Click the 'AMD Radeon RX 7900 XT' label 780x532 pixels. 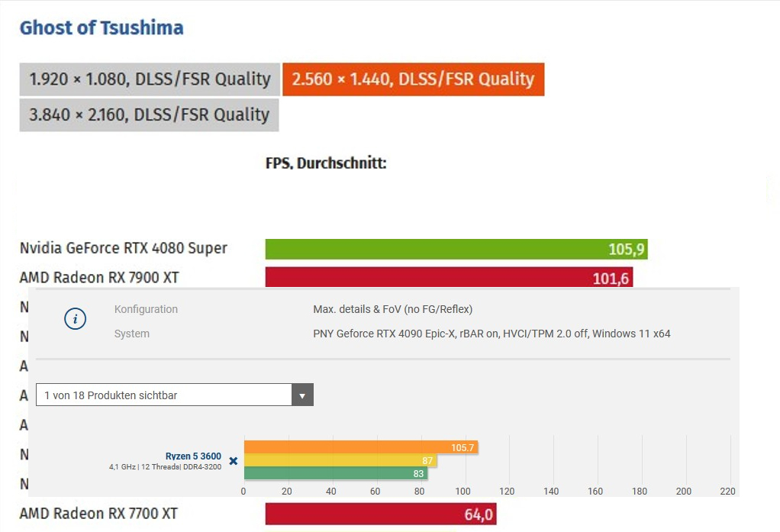(x=99, y=277)
